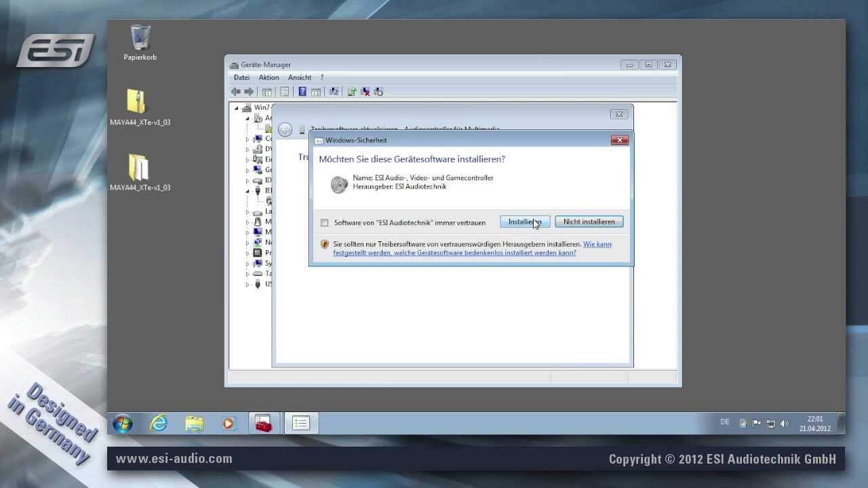
Task: Expand the 'Ta' keyboards category
Action: [x=248, y=274]
